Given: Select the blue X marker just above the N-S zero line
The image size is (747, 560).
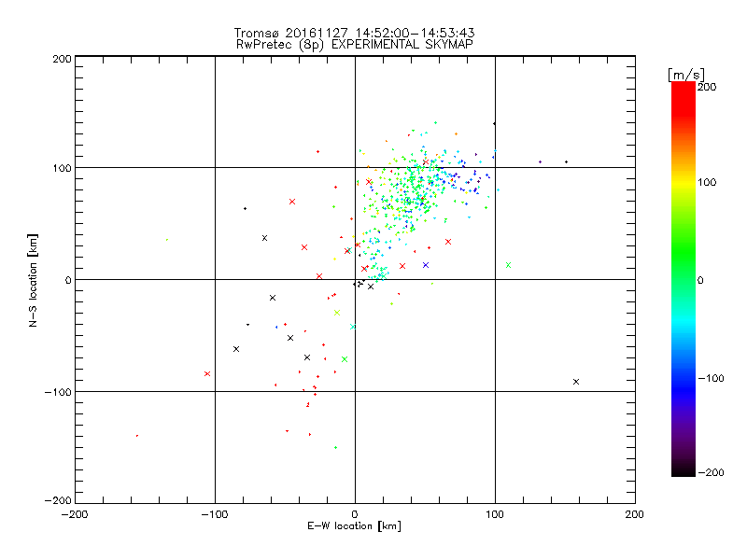Looking at the screenshot, I should click(x=426, y=265).
